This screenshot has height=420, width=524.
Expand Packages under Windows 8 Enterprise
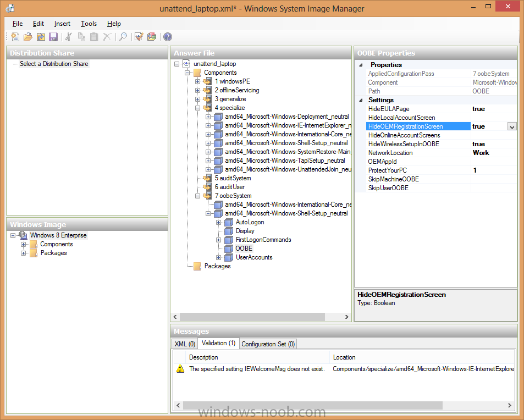click(x=23, y=253)
